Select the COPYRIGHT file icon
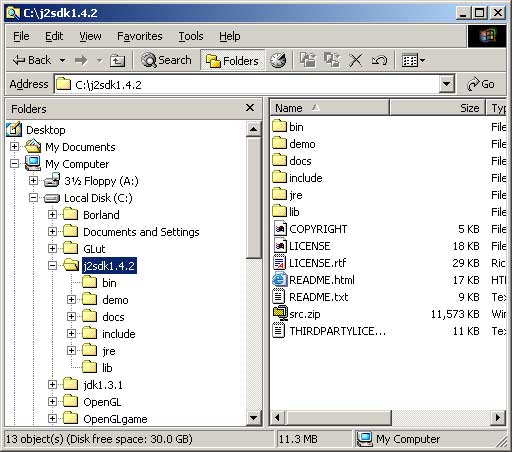The height and width of the screenshot is (452, 512). 279,229
